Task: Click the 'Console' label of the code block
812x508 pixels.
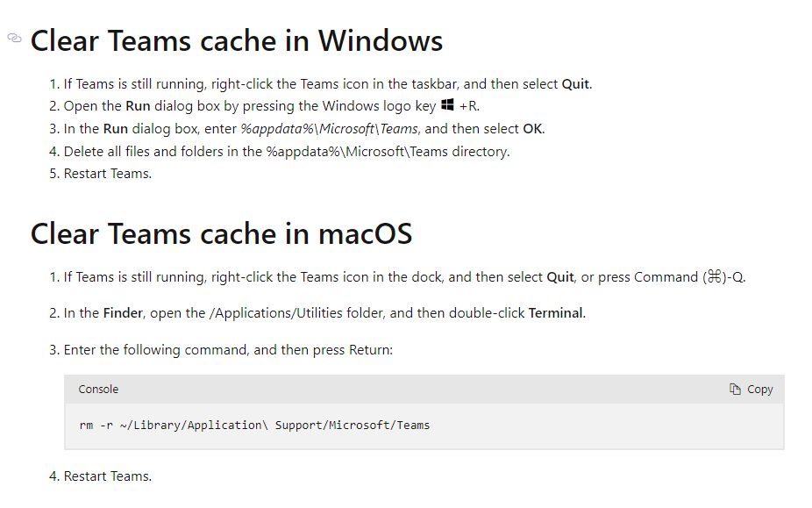Action: (98, 390)
